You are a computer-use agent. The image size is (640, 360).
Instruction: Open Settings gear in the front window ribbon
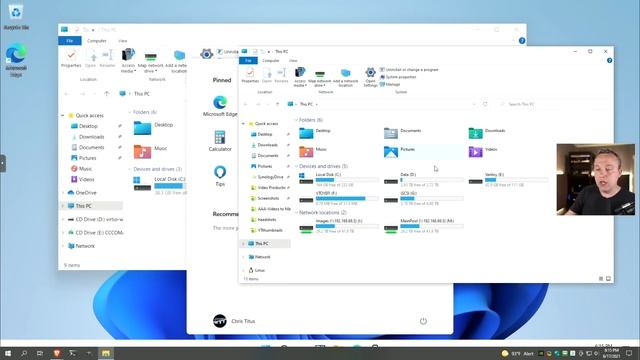(370, 77)
